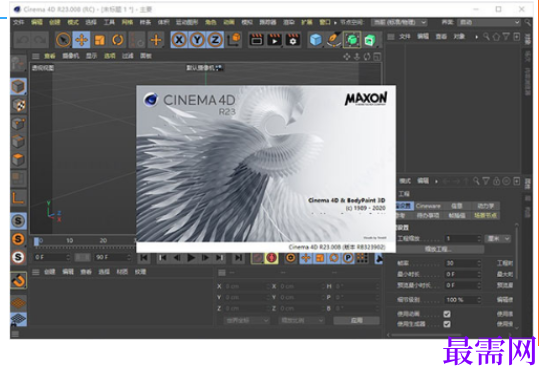555x382 pixels.
Task: Select Points mode icon in left sidebar
Action: (18, 124)
